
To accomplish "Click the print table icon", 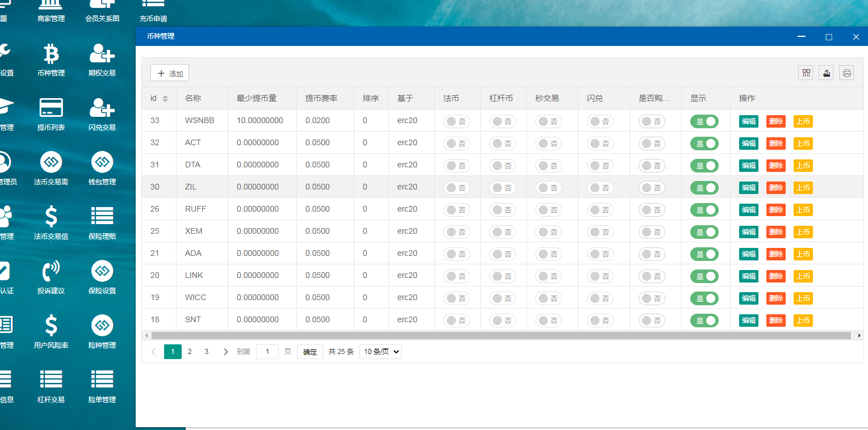I will (x=846, y=73).
